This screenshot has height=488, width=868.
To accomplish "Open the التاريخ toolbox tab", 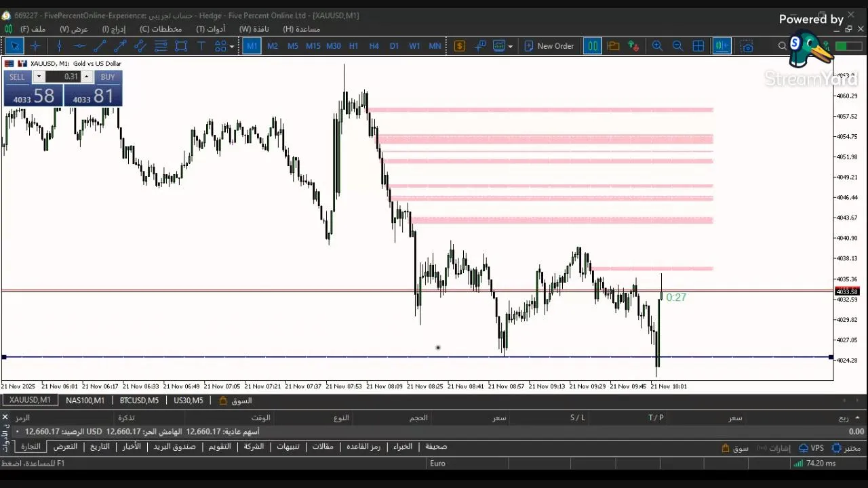I will pos(100,447).
